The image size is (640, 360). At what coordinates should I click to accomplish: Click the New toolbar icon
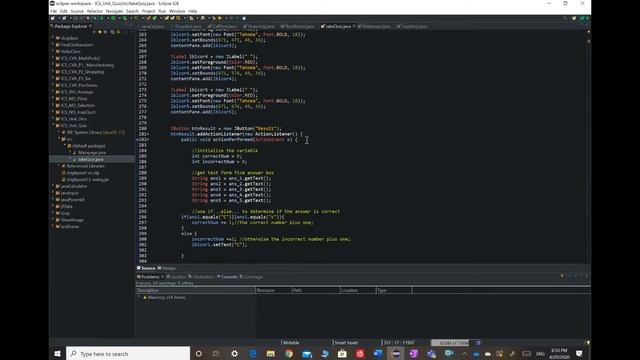point(53,18)
